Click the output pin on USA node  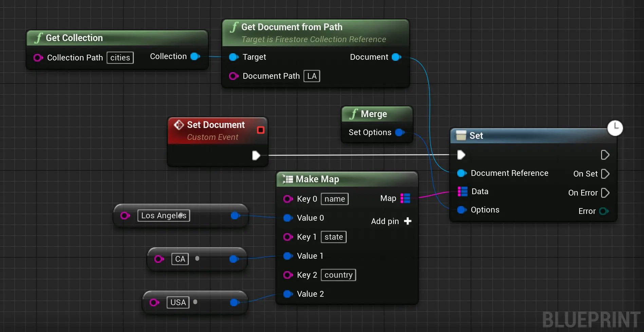point(235,302)
